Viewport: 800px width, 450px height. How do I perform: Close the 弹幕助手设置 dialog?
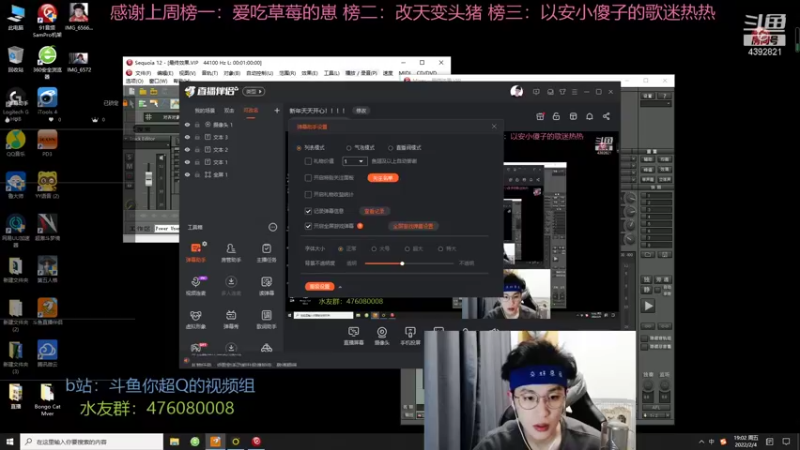pyautogui.click(x=494, y=126)
